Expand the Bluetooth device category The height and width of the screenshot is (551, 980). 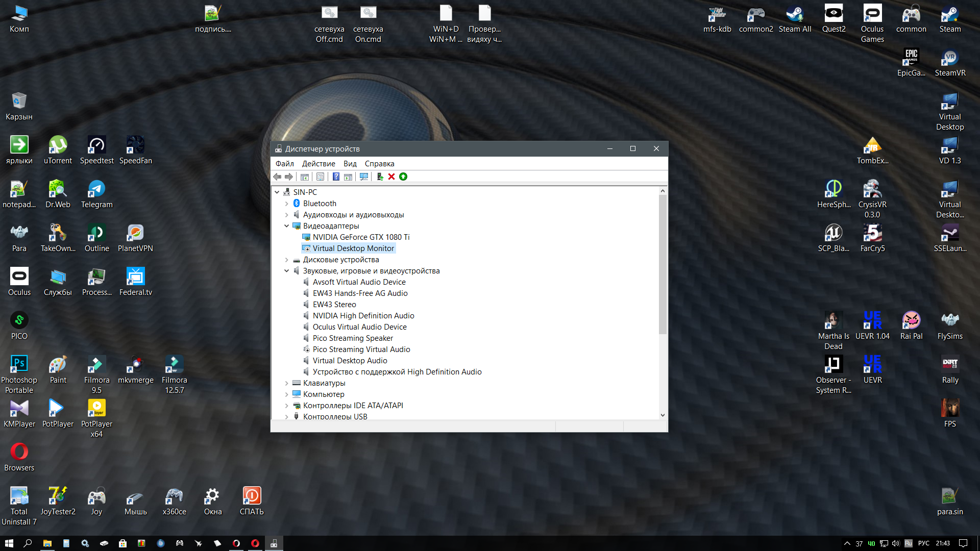[286, 204]
